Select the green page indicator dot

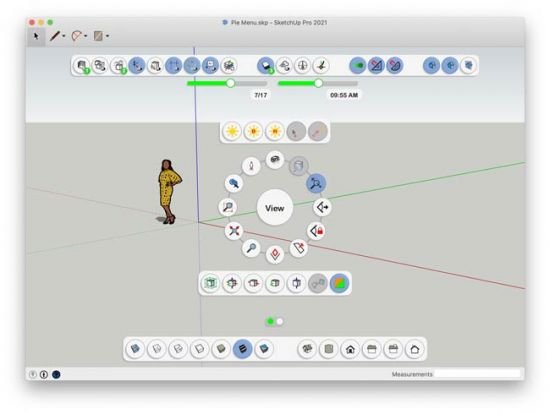(270, 321)
